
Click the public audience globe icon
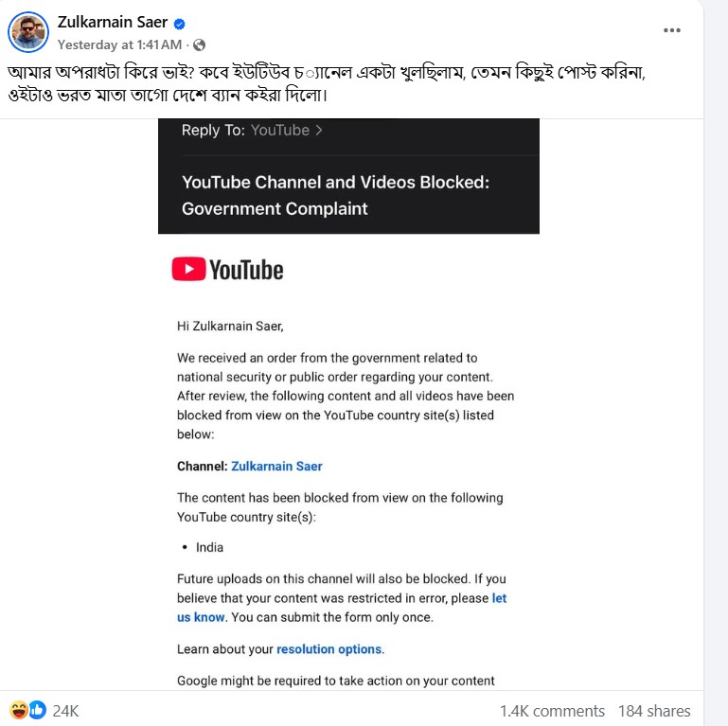click(x=200, y=44)
